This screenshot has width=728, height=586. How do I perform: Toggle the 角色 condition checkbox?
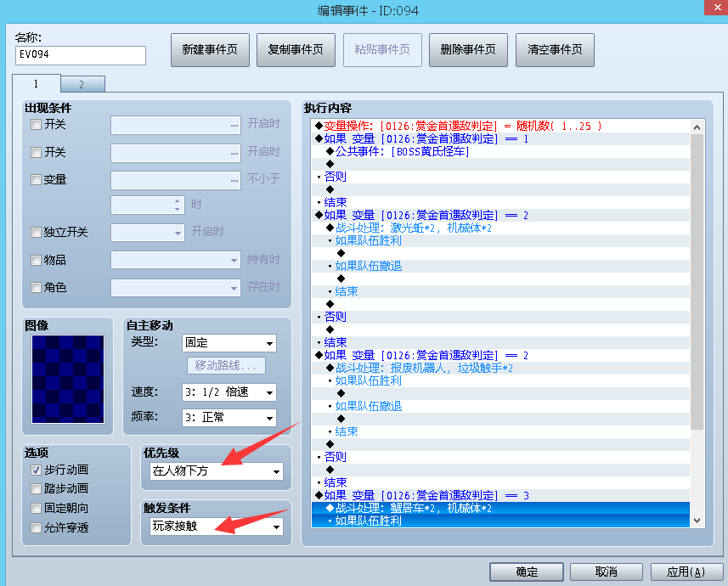click(x=36, y=287)
